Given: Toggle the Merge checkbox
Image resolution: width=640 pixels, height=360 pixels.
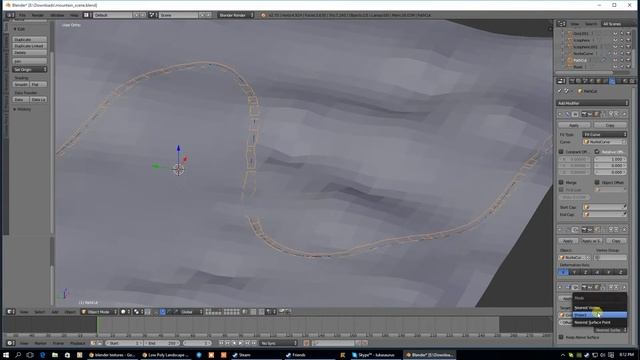Looking at the screenshot, I should pyautogui.click(x=561, y=182).
